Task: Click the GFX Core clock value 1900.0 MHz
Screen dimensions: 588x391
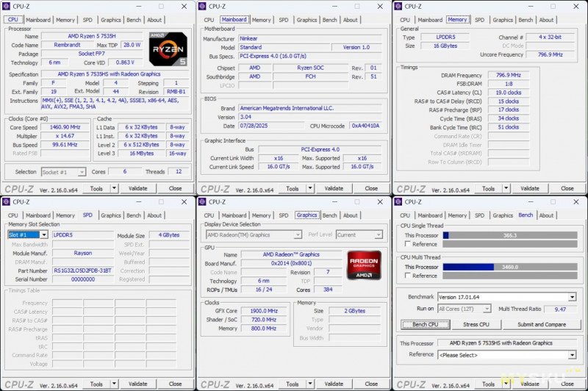Action: tap(264, 311)
